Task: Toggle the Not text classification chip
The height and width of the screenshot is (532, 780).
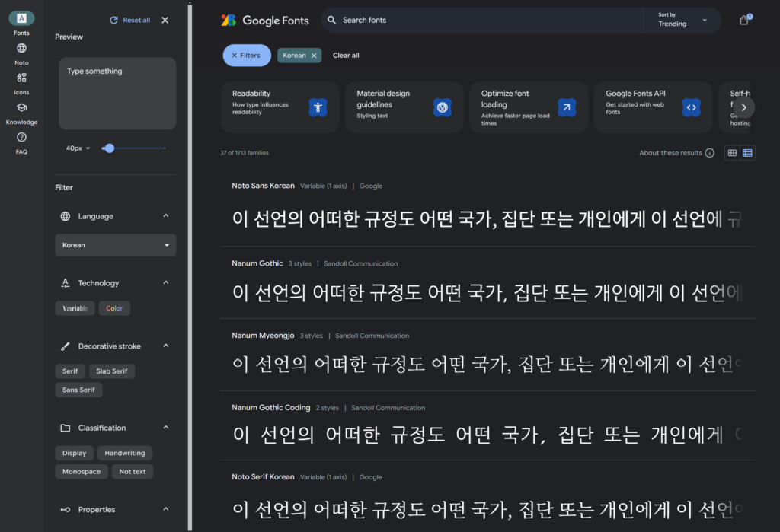Action: pos(133,472)
